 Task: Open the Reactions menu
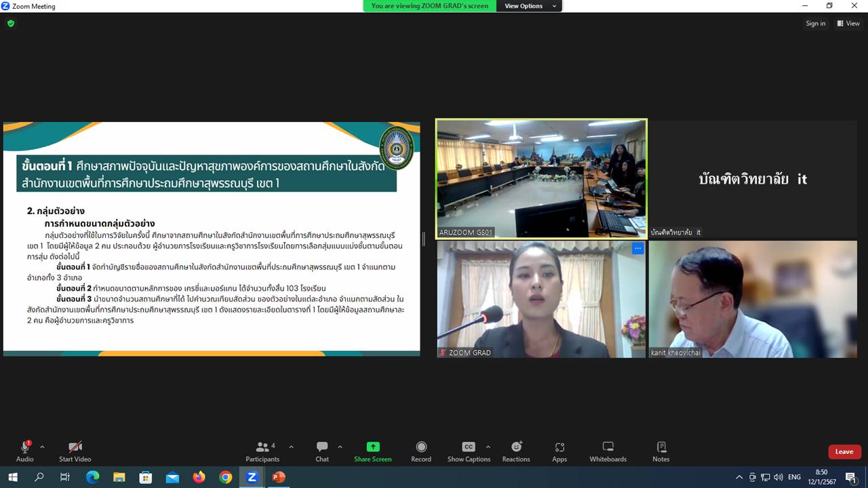click(x=516, y=451)
